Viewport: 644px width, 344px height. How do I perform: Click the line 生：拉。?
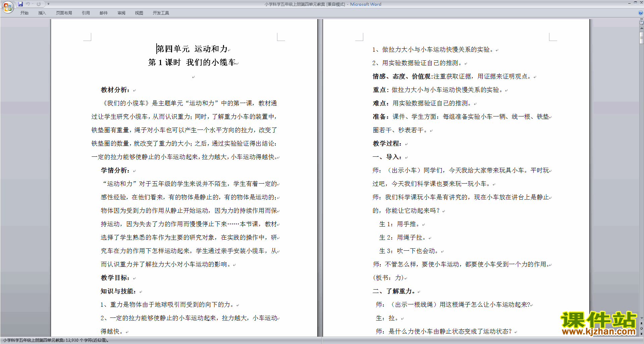coord(387,318)
